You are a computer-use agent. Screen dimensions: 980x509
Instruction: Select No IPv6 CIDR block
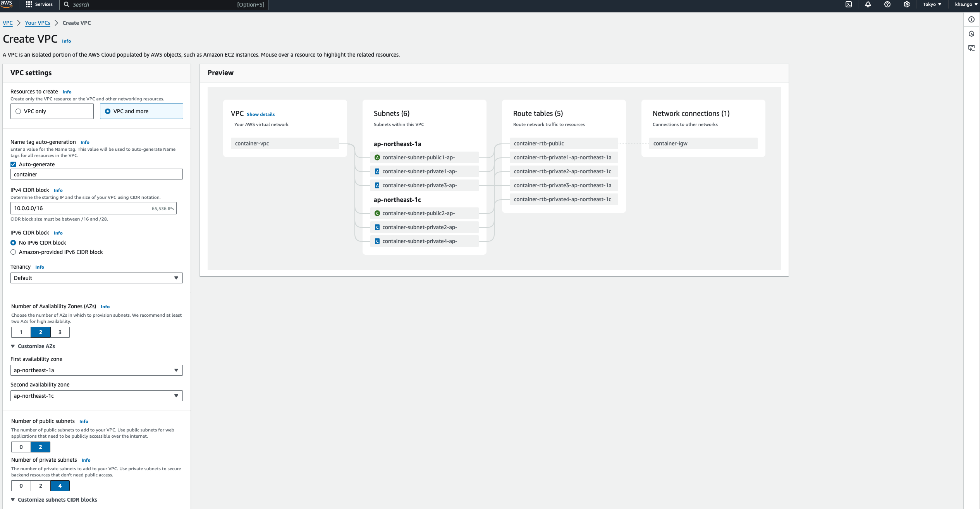point(13,243)
